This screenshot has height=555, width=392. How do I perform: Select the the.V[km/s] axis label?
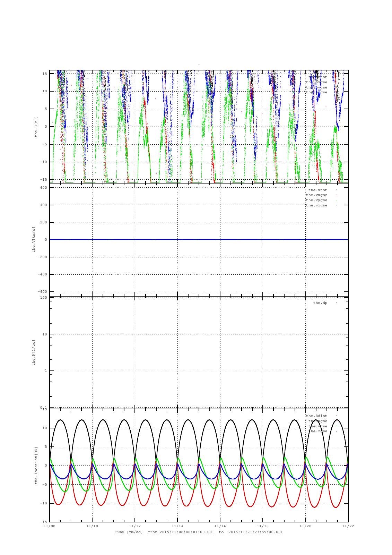click(x=34, y=240)
